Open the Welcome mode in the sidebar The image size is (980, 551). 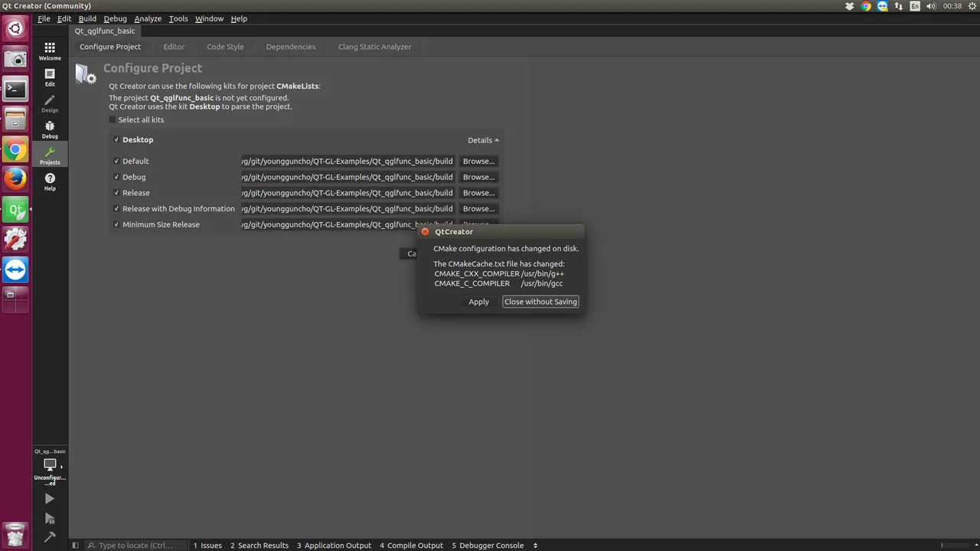click(50, 51)
